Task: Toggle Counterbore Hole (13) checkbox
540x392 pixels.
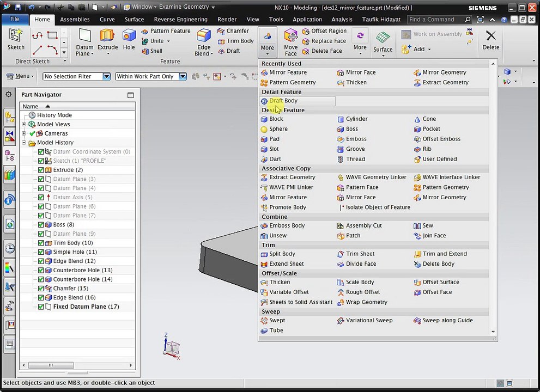Action: tap(41, 270)
